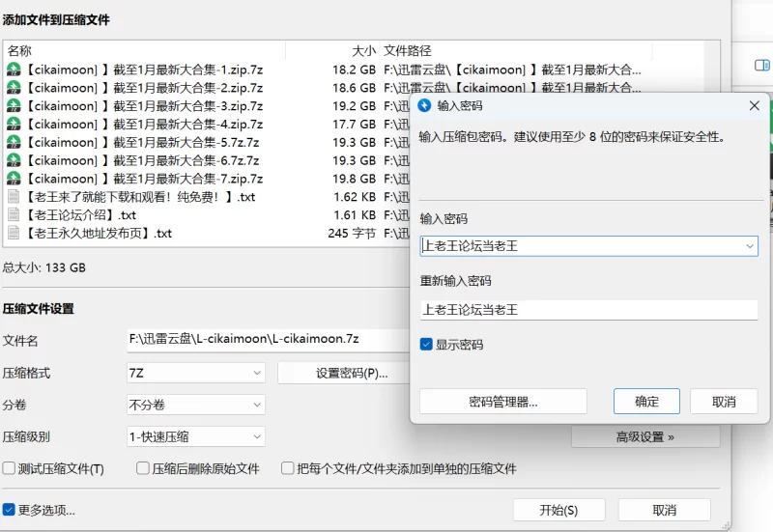
Task: Close the 输入密码 dialog
Action: [755, 105]
